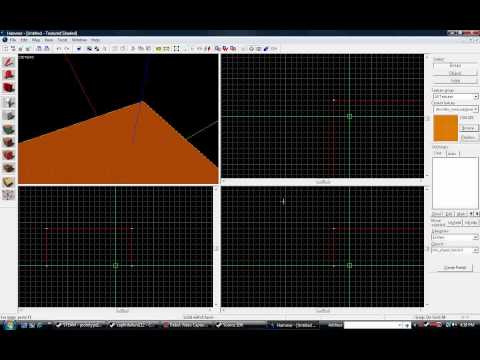Click the Groups select mode button
Viewport: 480px width, 360px height.
tap(455, 66)
